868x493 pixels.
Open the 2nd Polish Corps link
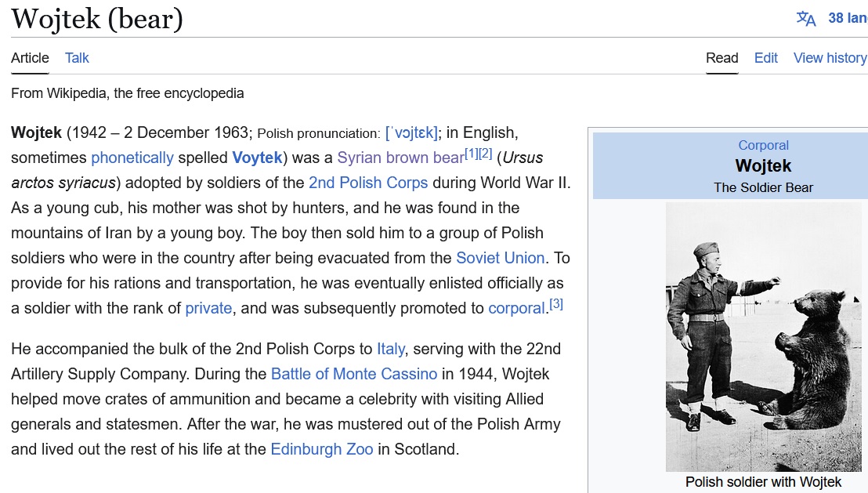coord(368,183)
